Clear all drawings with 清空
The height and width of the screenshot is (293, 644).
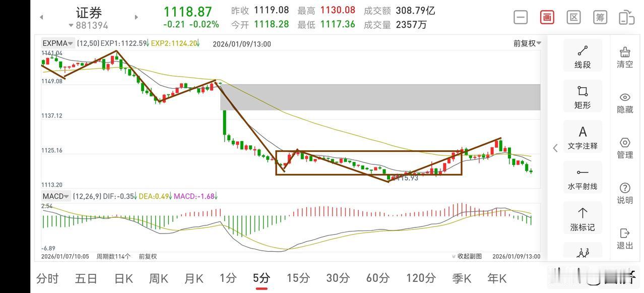625,57
